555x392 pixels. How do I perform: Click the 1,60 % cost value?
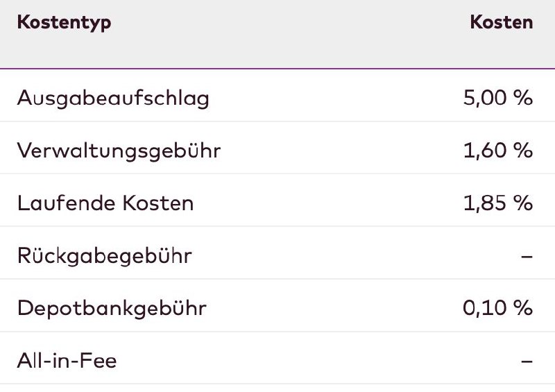497,150
